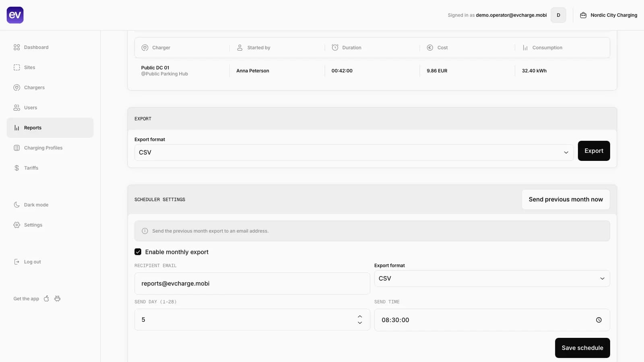The width and height of the screenshot is (644, 362).
Task: Open the Export format dropdown in Export section
Action: click(354, 152)
